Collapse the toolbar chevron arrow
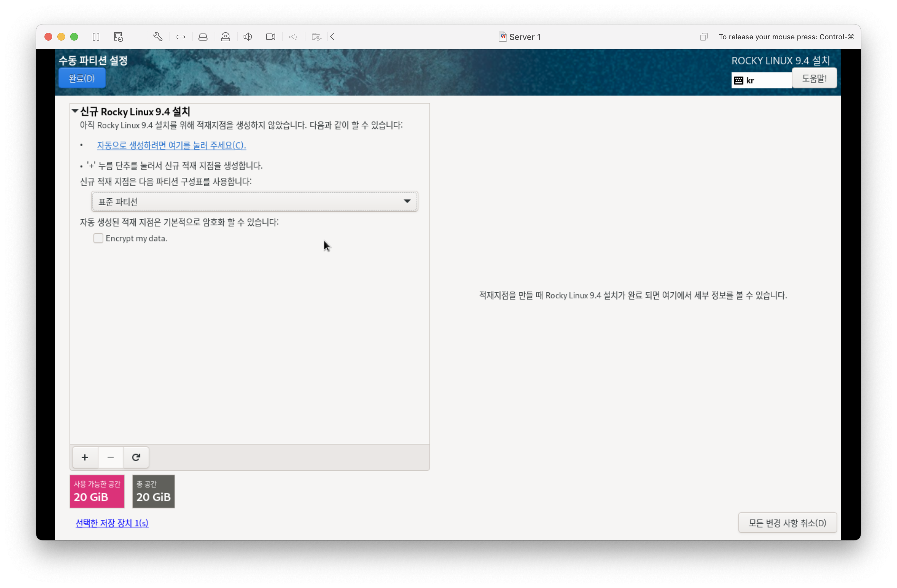This screenshot has height=588, width=897. click(333, 36)
